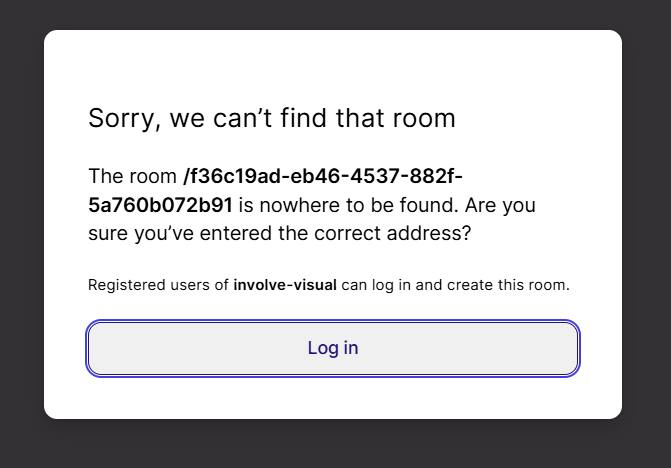Click dark backdrop below the dialog card
The width and height of the screenshot is (671, 468).
(336, 444)
